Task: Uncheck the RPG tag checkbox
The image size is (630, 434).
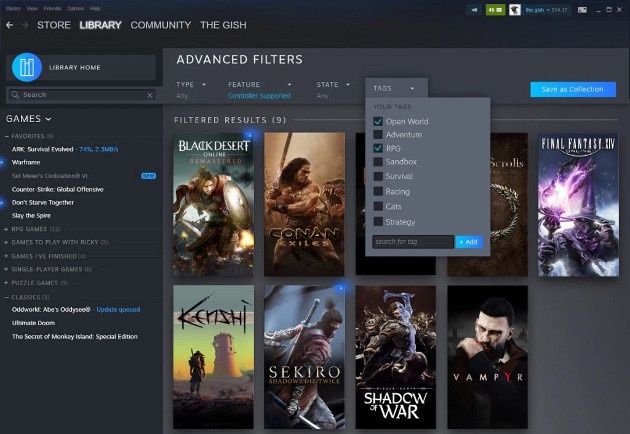Action: coord(378,148)
